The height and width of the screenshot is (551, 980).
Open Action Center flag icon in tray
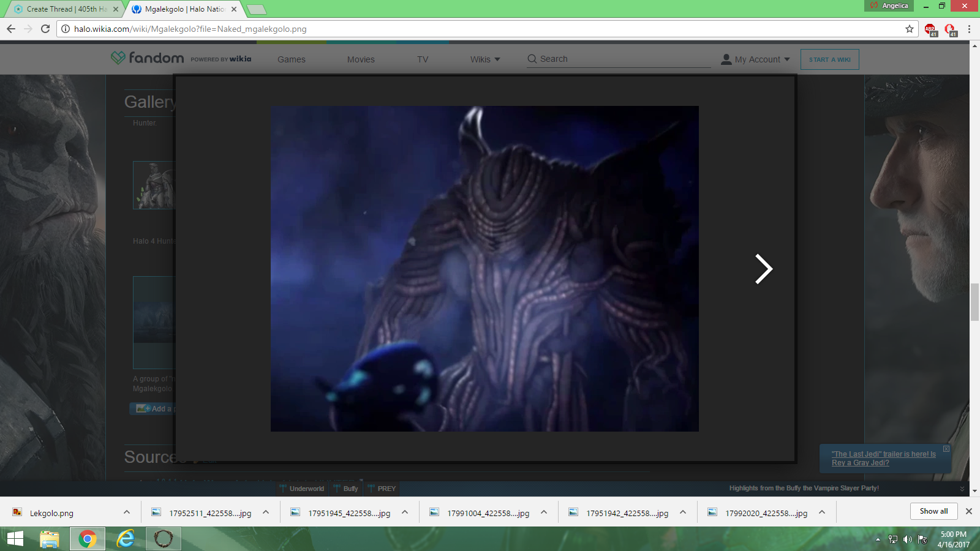click(922, 539)
